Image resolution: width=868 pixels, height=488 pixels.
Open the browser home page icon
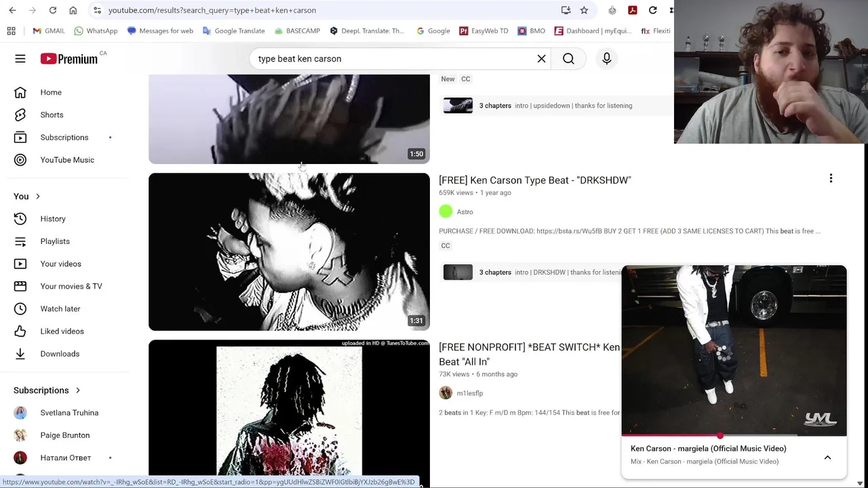[73, 10]
